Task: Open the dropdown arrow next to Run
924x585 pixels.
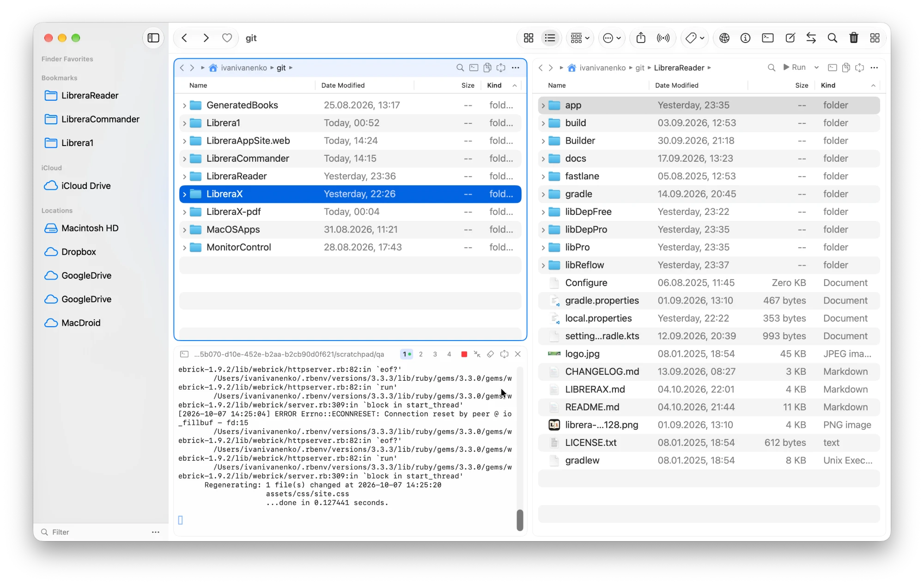Action: pos(816,67)
